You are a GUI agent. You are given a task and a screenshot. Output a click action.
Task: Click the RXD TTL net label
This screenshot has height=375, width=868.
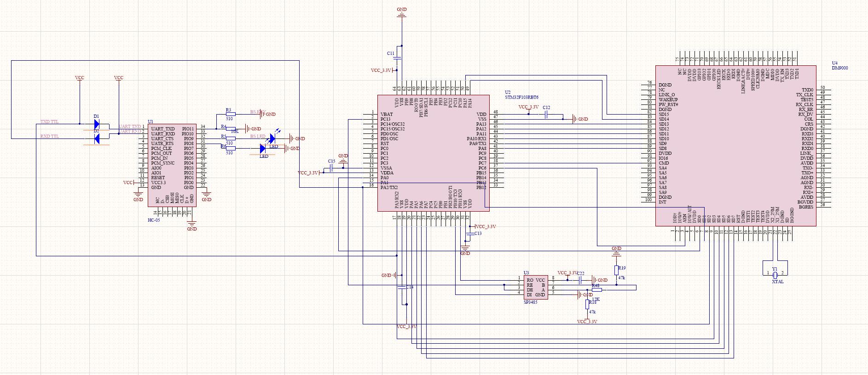50,136
